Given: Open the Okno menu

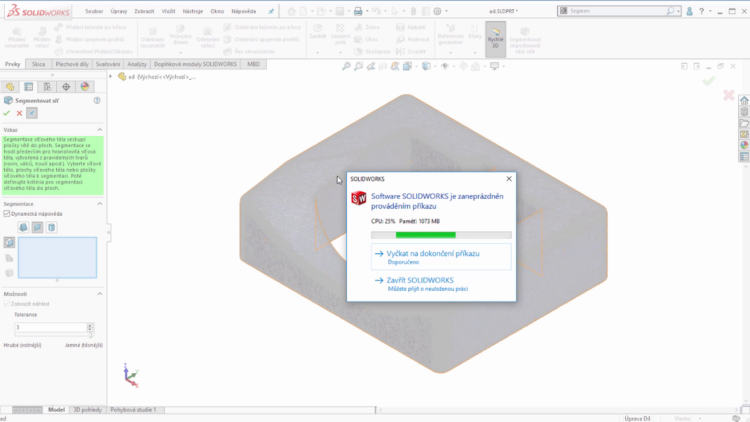Looking at the screenshot, I should [217, 11].
